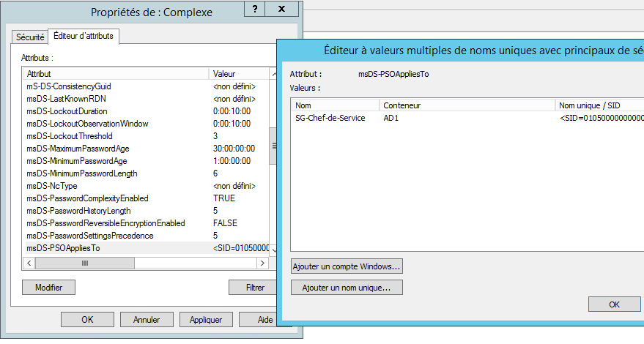Select the msDS-PSOAppliesTo attribute row
The width and height of the screenshot is (644, 344).
point(73,248)
